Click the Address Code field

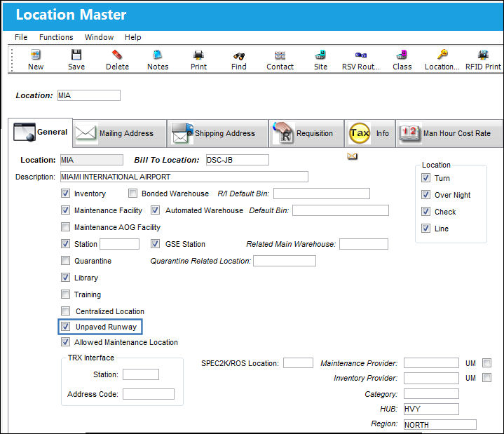(x=149, y=394)
